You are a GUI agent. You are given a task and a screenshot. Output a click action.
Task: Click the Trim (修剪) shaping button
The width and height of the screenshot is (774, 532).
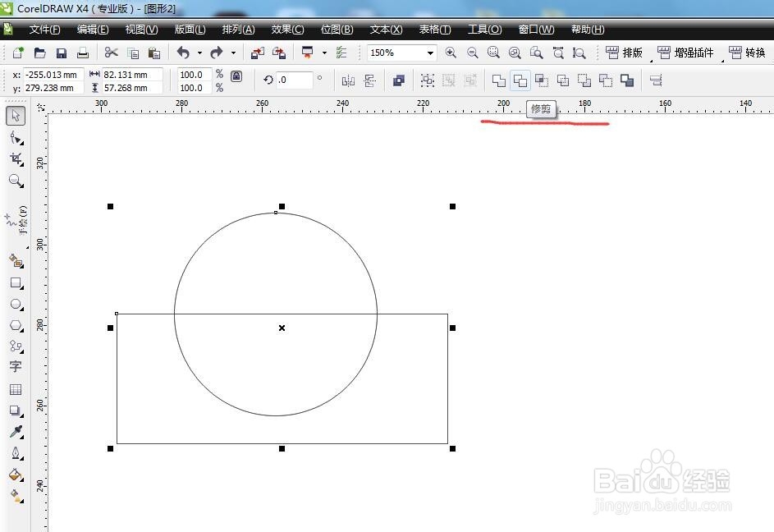pos(520,80)
